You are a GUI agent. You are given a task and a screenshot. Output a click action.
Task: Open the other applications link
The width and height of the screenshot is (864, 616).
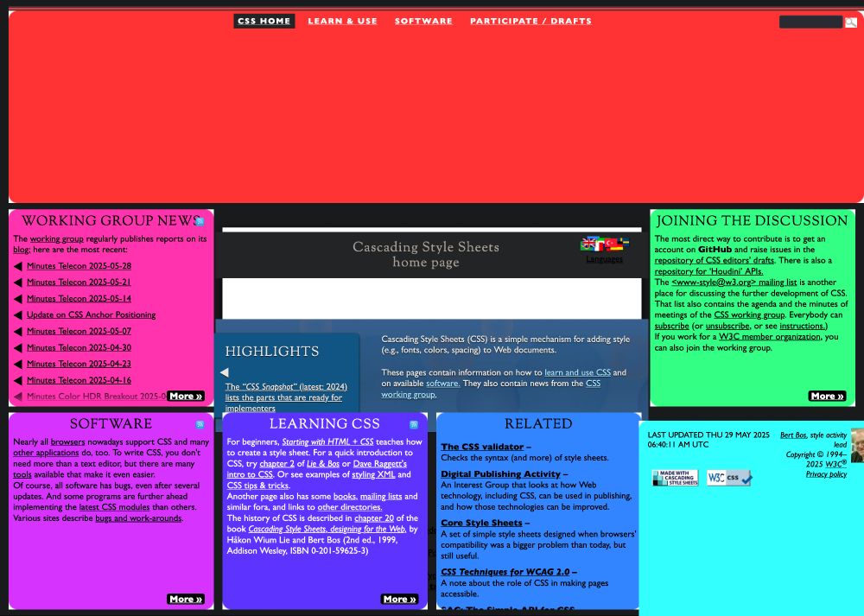tap(47, 453)
